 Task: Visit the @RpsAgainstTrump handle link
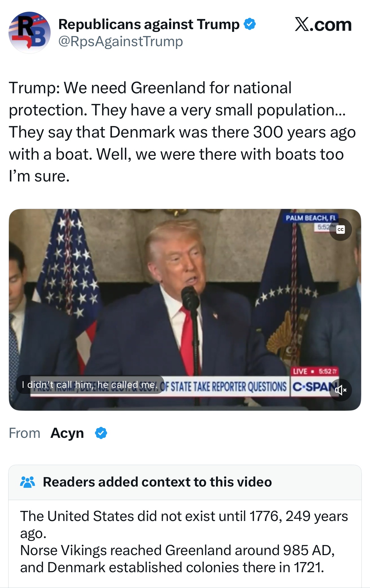[120, 41]
